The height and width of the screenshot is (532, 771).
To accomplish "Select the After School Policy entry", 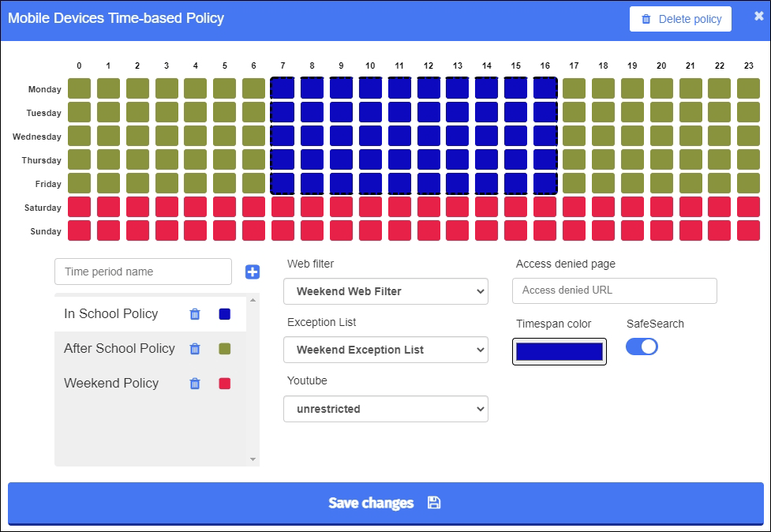I will coord(118,349).
